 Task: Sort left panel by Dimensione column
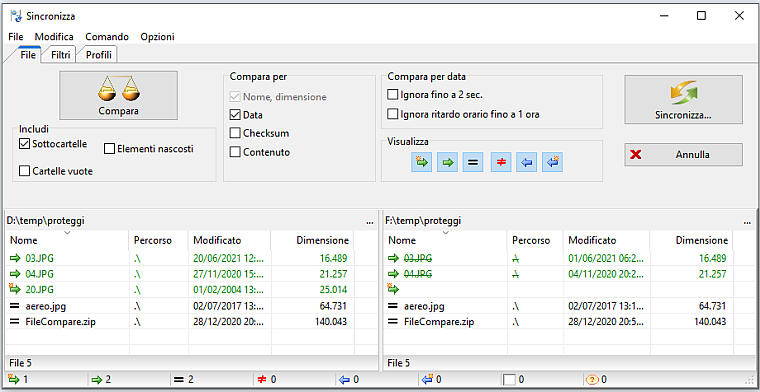[x=313, y=240]
